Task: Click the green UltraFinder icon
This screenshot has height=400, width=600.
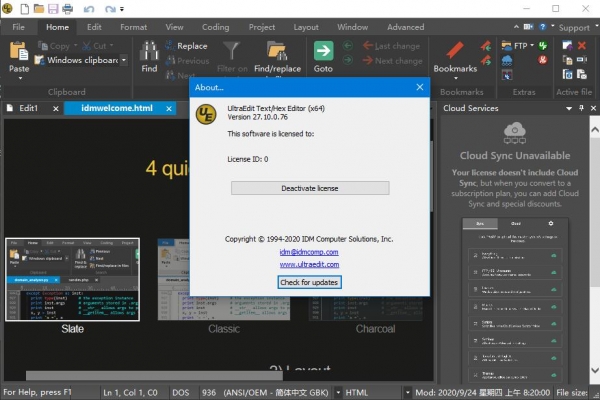Action: [x=543, y=46]
